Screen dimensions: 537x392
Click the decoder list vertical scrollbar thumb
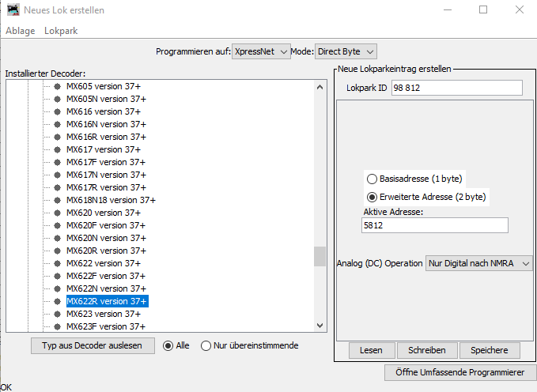(x=320, y=256)
